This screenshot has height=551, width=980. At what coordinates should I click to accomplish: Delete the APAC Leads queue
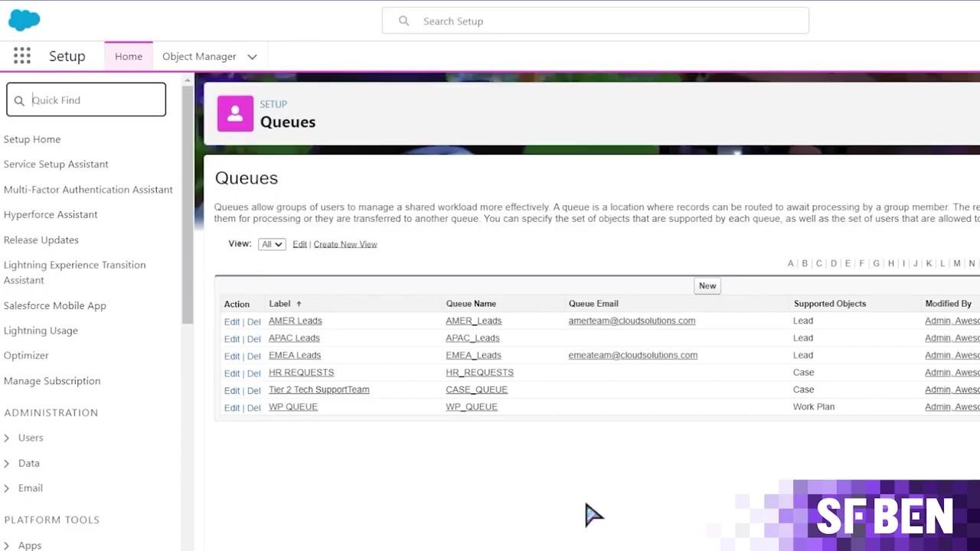(253, 339)
